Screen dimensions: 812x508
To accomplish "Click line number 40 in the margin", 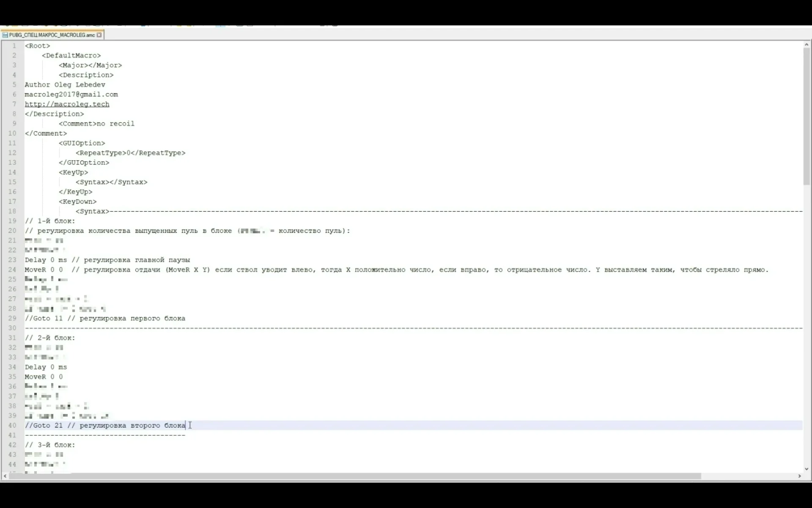I will point(12,425).
